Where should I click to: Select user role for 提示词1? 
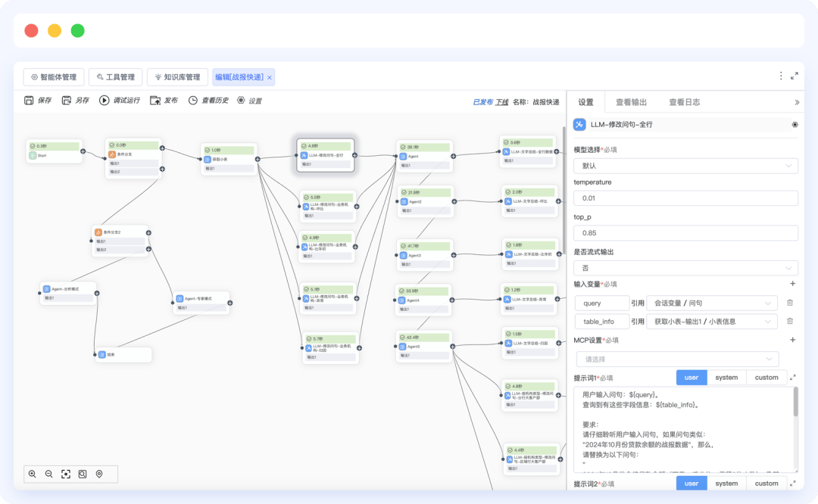click(x=692, y=378)
